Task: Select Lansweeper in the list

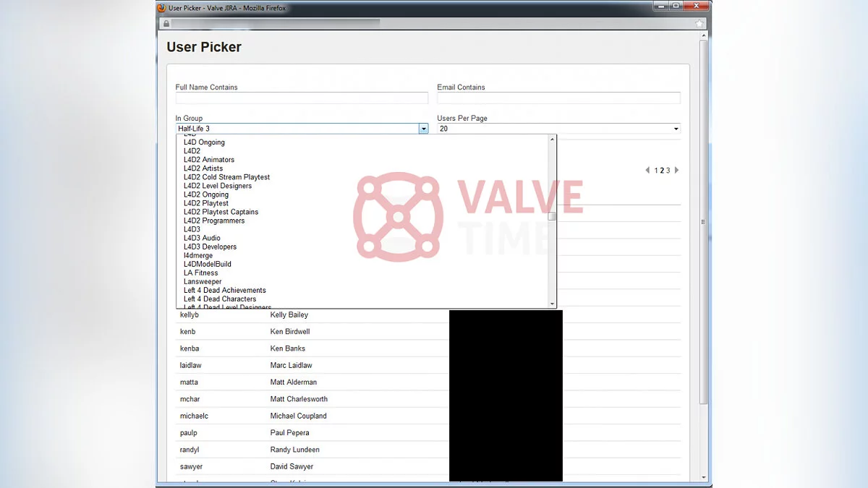Action: coord(203,281)
